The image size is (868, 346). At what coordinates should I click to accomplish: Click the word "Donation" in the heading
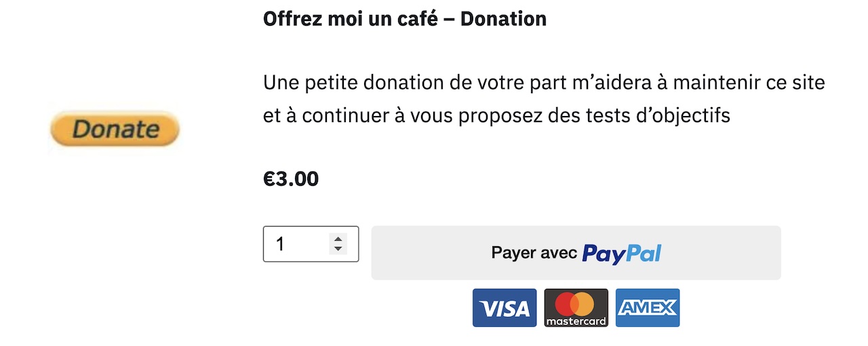pos(503,18)
